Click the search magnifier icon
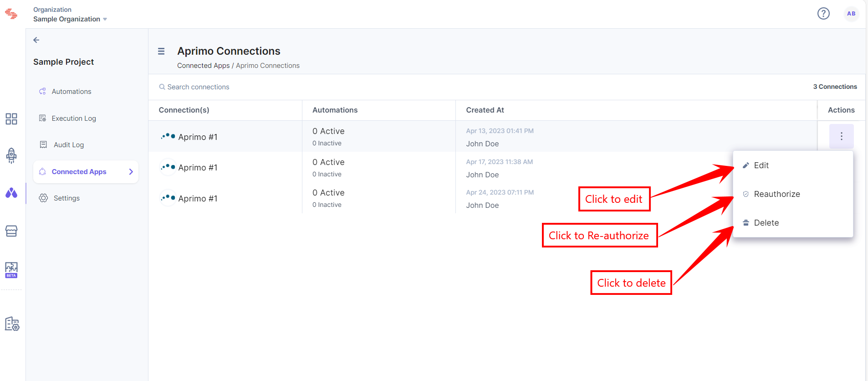The width and height of the screenshot is (868, 381). pyautogui.click(x=162, y=87)
